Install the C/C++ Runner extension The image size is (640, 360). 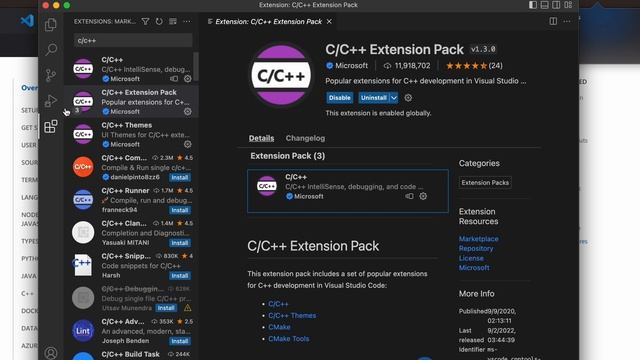click(180, 210)
